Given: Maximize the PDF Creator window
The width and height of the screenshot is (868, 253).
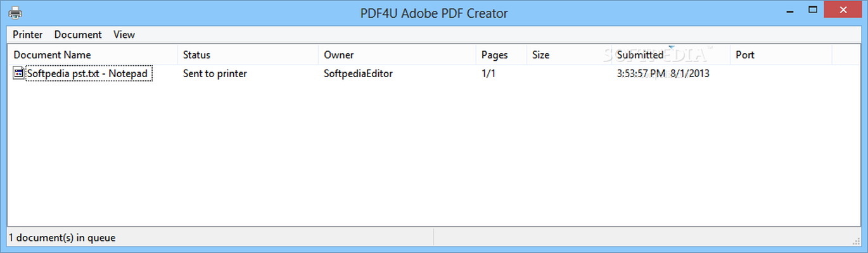Looking at the screenshot, I should [812, 10].
